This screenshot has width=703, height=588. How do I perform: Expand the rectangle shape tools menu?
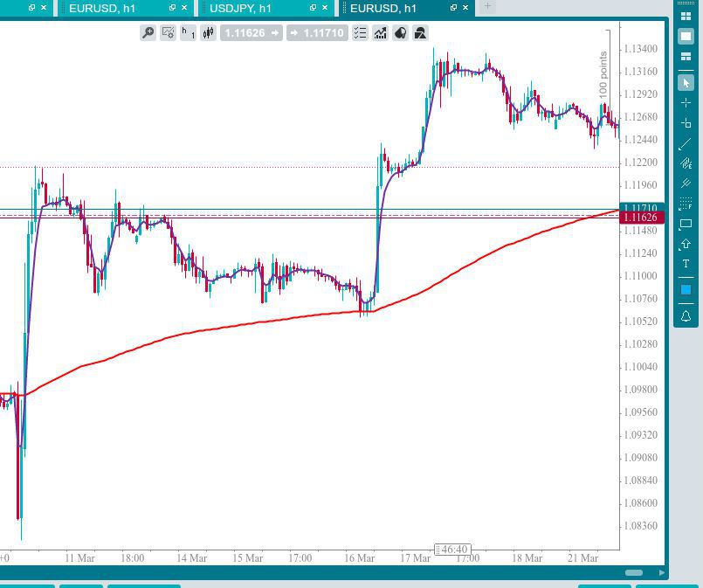(x=686, y=224)
